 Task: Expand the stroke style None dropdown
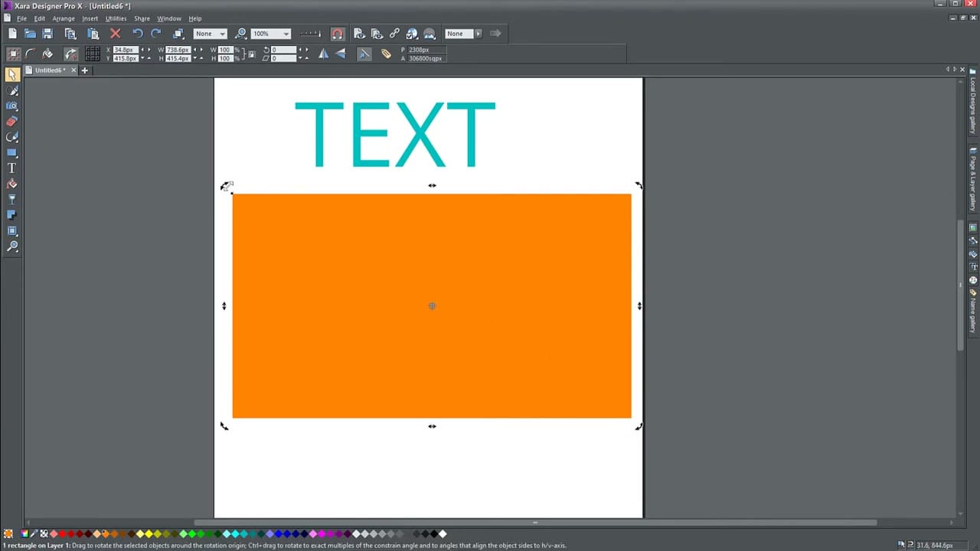click(478, 33)
